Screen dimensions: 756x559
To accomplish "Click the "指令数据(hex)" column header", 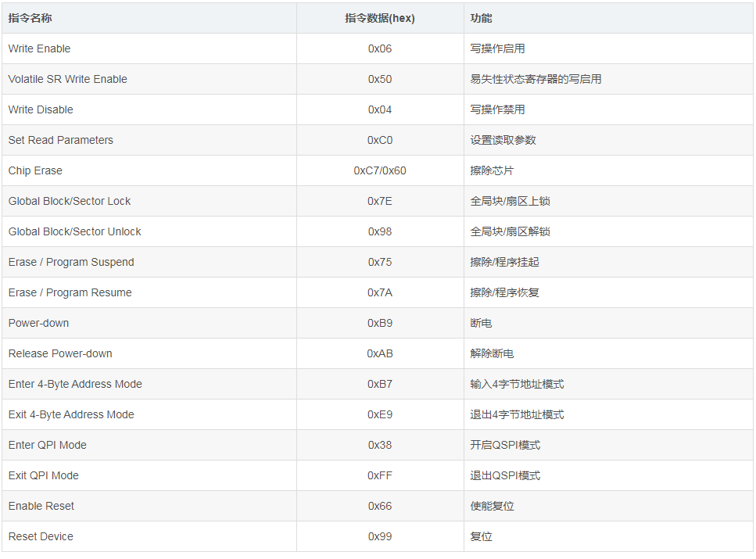I will tap(380, 18).
